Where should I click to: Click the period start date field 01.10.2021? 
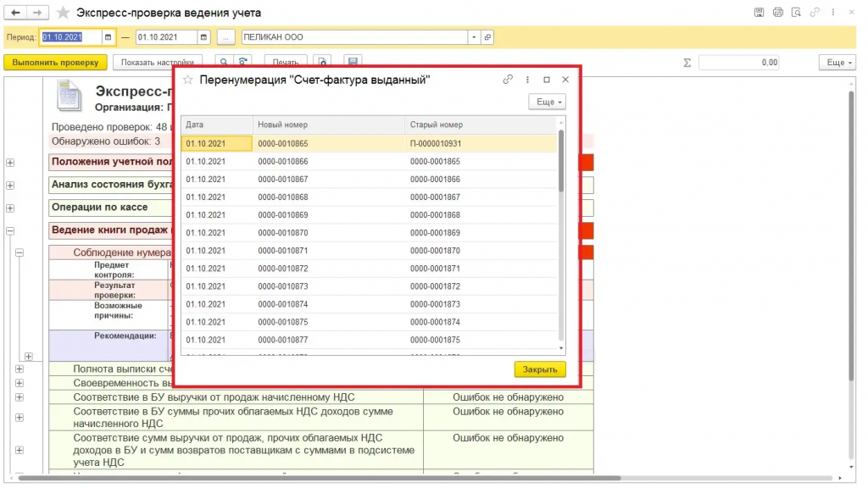coord(71,37)
